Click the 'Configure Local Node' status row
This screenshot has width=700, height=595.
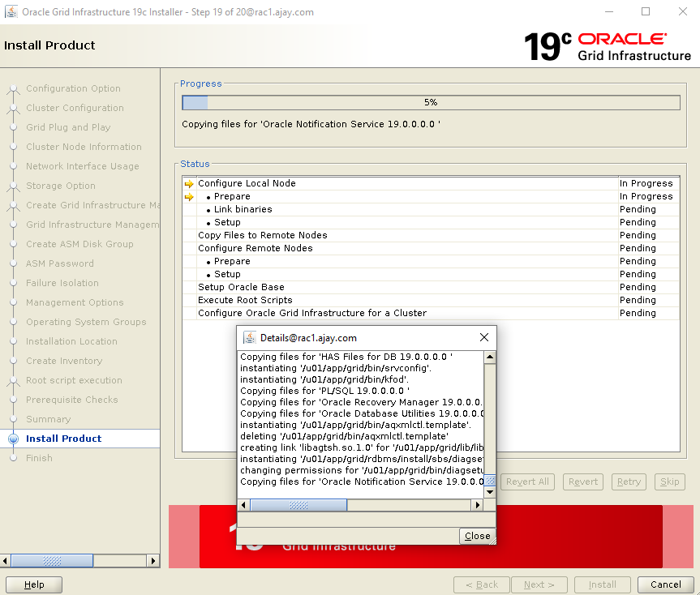(x=431, y=183)
